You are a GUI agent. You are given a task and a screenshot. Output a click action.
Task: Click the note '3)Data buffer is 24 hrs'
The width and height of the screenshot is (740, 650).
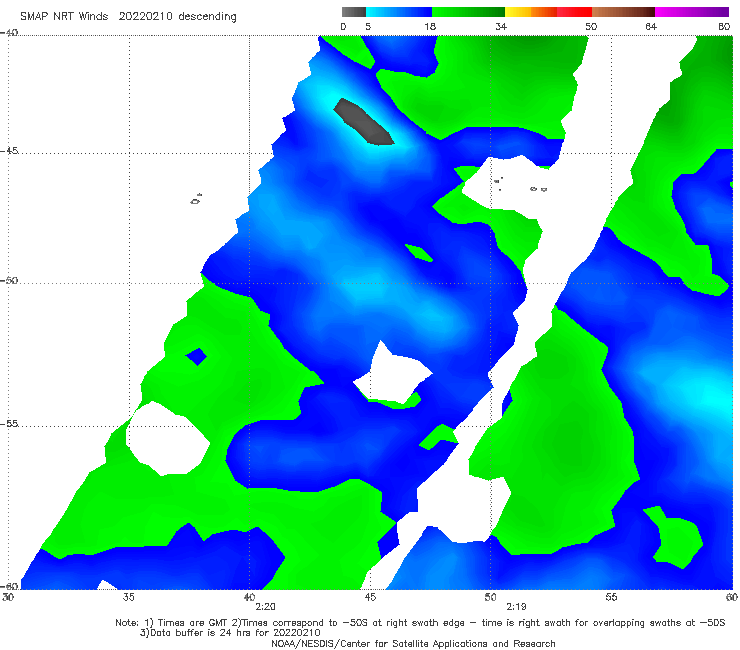pos(230,633)
